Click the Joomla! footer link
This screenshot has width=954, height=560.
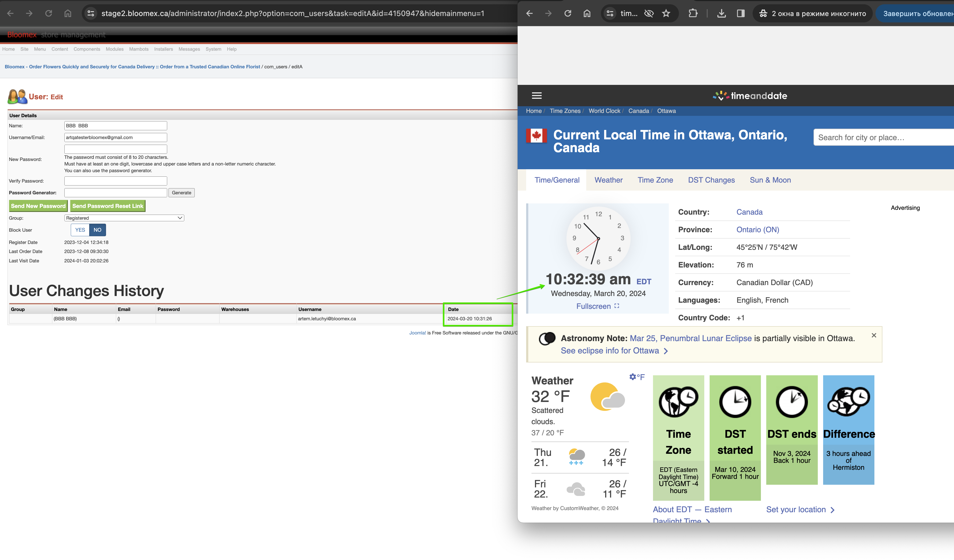point(417,333)
